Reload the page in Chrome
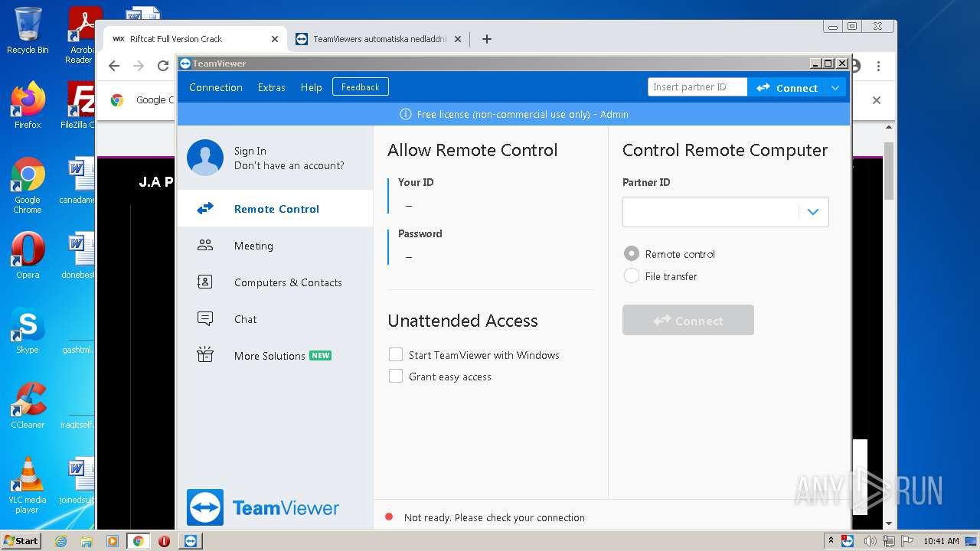 pyautogui.click(x=163, y=66)
